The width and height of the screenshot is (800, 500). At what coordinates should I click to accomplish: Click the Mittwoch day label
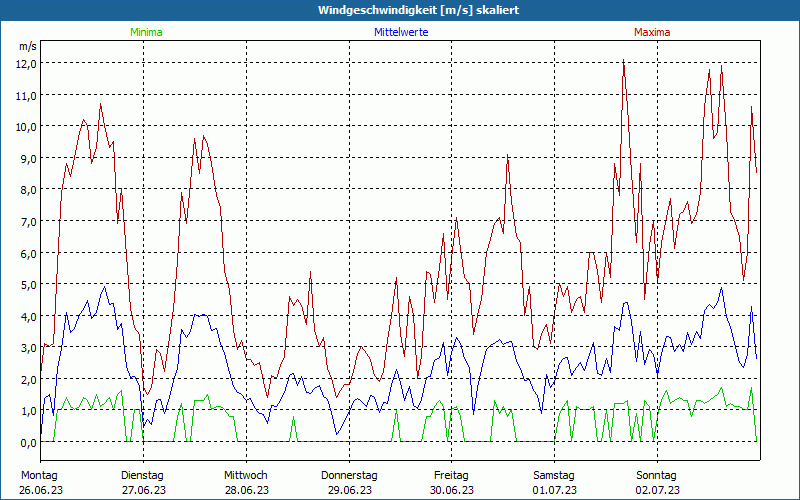point(245,475)
